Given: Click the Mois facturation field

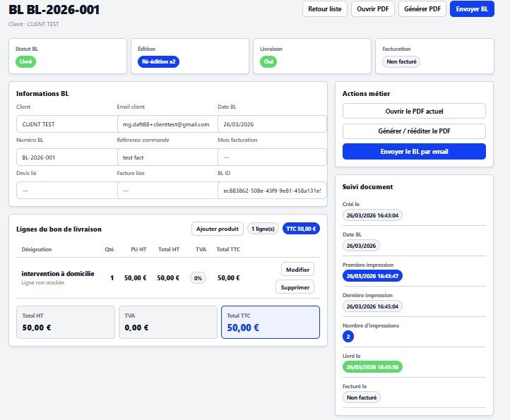Looking at the screenshot, I should 271,157.
